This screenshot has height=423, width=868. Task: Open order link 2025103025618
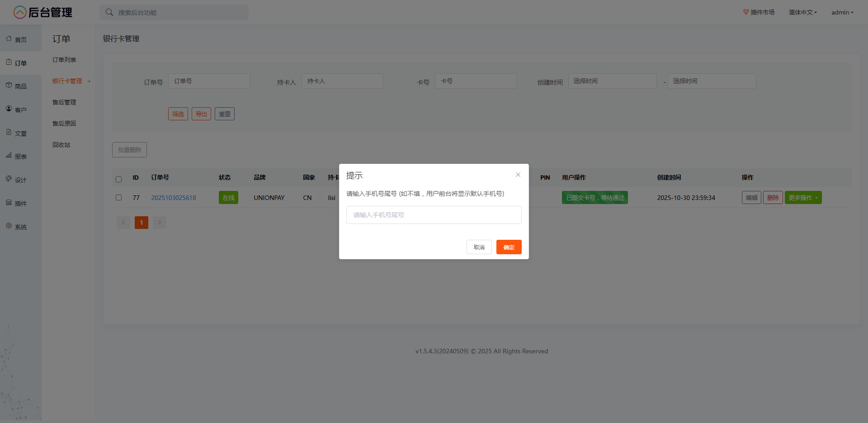(x=174, y=198)
